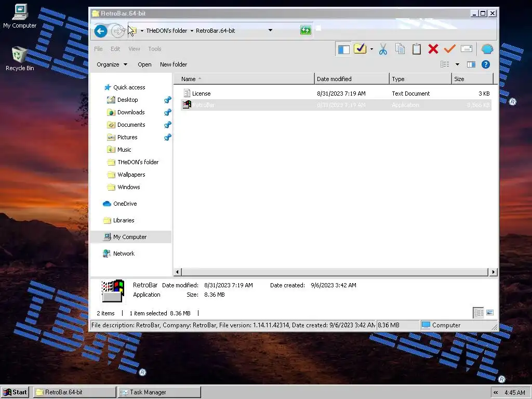Toggle the preview pane icon
This screenshot has height=399, width=532.
tap(471, 64)
